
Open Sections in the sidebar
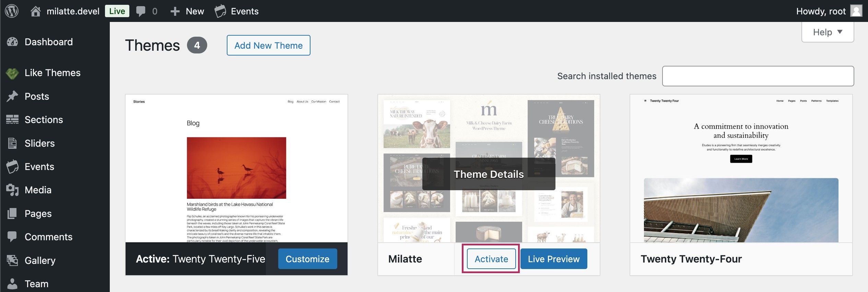(55, 120)
